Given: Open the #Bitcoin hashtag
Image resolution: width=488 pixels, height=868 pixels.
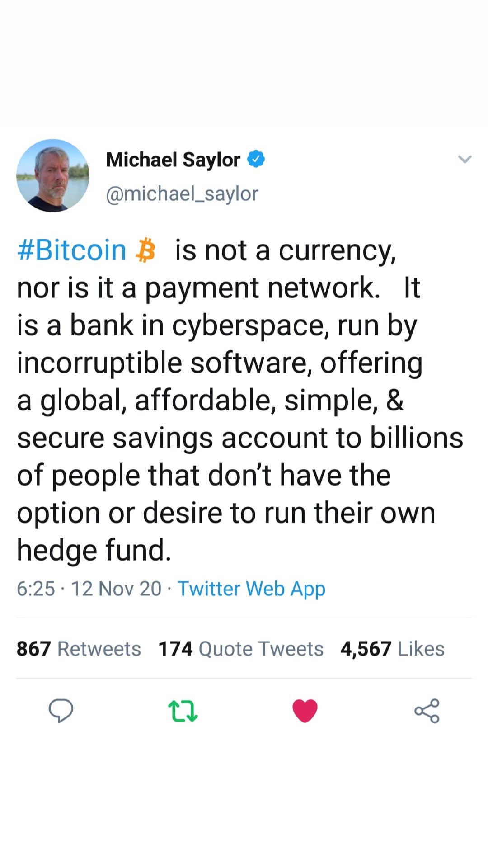Looking at the screenshot, I should click(72, 250).
